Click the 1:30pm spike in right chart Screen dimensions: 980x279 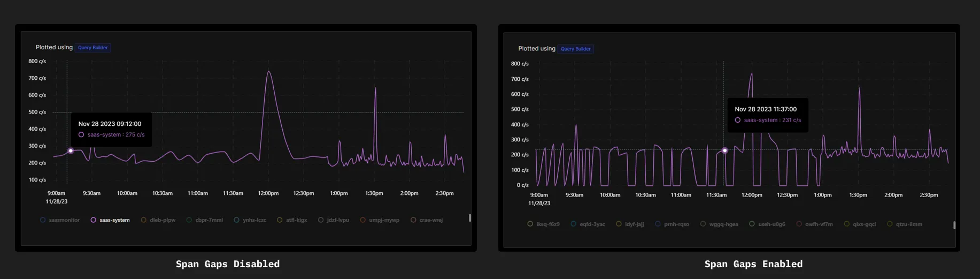click(x=860, y=89)
